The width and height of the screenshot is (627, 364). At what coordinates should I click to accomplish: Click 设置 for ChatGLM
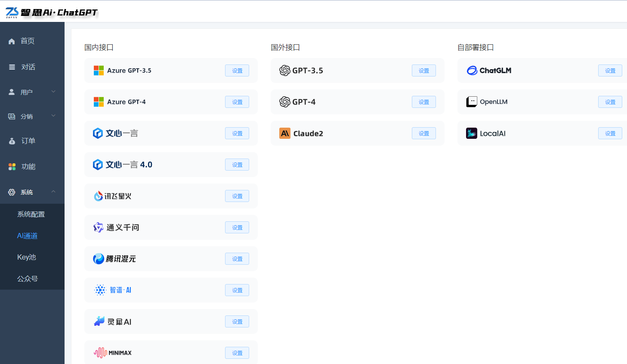tap(610, 70)
